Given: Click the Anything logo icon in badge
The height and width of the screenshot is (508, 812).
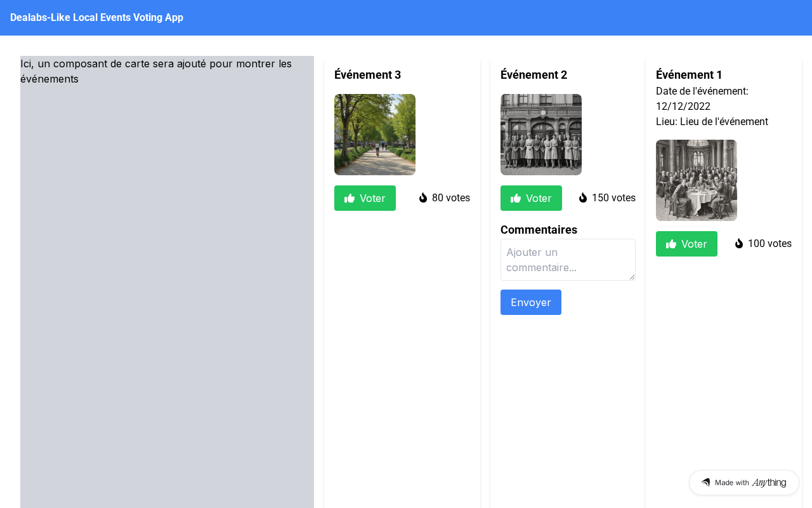Looking at the screenshot, I should [705, 483].
